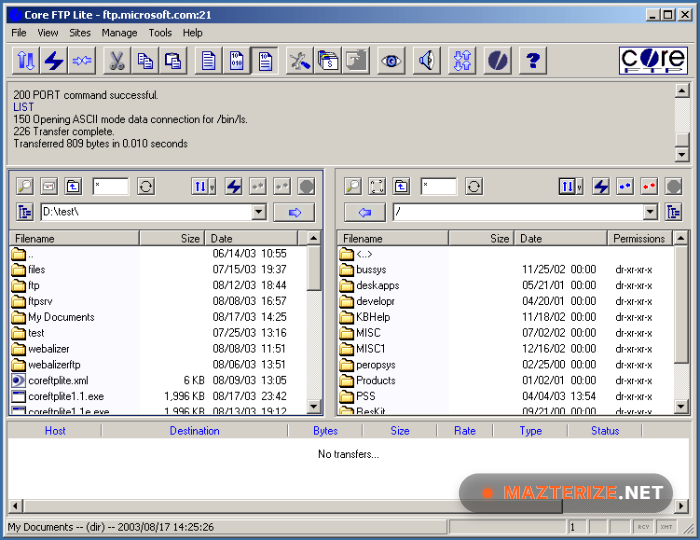Sort remote files by Permissions column
Viewport: 700px width, 540px height.
639,238
